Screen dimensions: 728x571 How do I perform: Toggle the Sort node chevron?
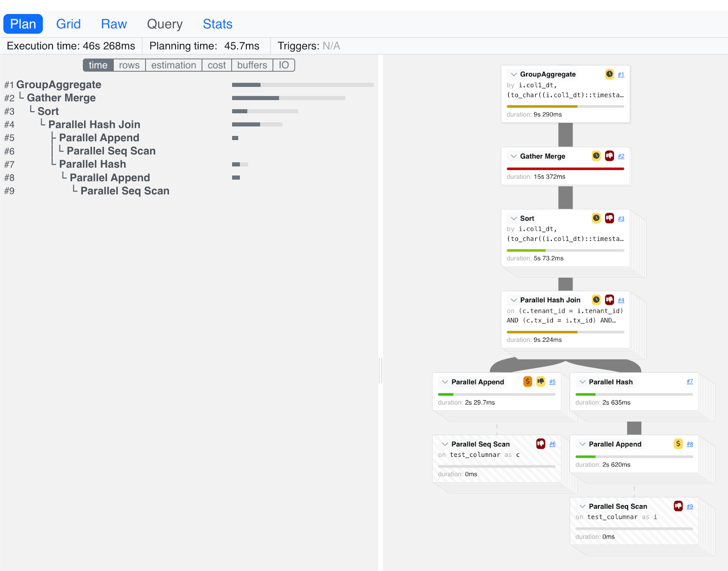pos(514,219)
